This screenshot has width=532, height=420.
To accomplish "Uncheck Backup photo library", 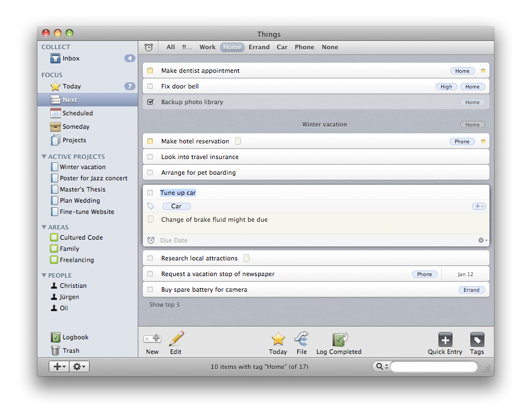I will pyautogui.click(x=150, y=102).
